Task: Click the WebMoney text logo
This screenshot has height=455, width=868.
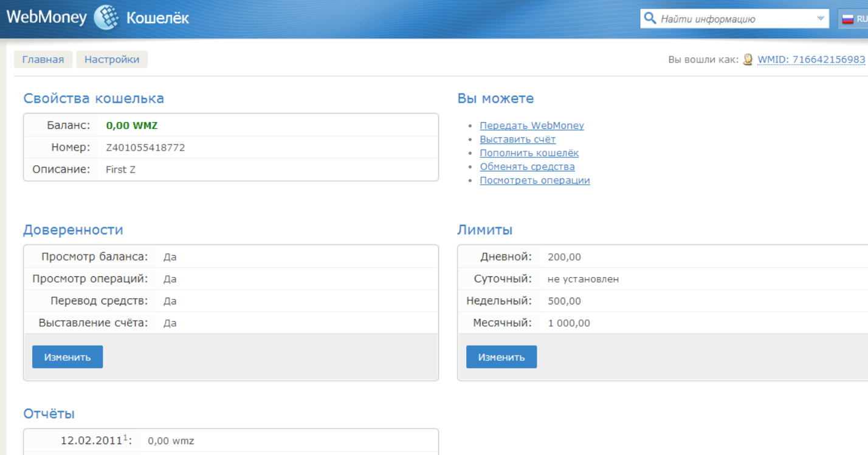Action: pyautogui.click(x=47, y=17)
